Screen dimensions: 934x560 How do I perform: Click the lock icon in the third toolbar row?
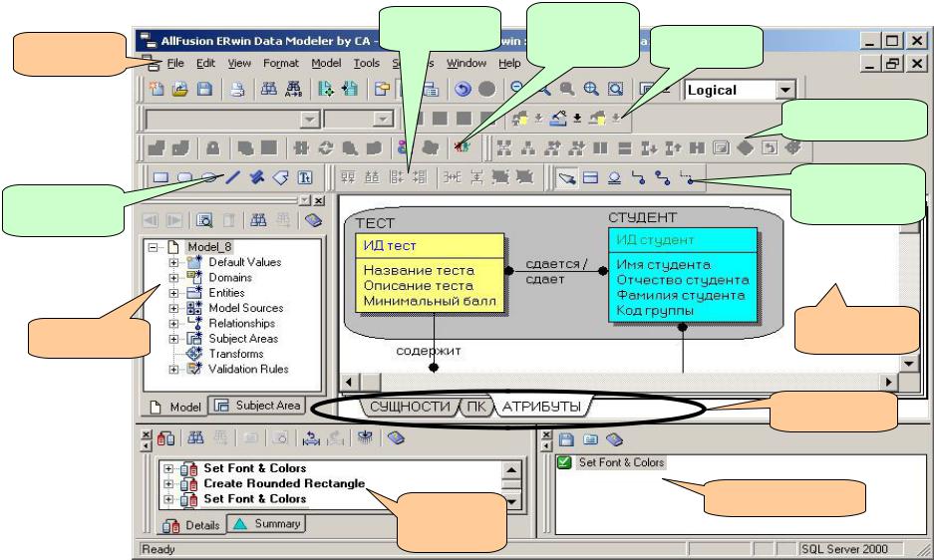[212, 147]
